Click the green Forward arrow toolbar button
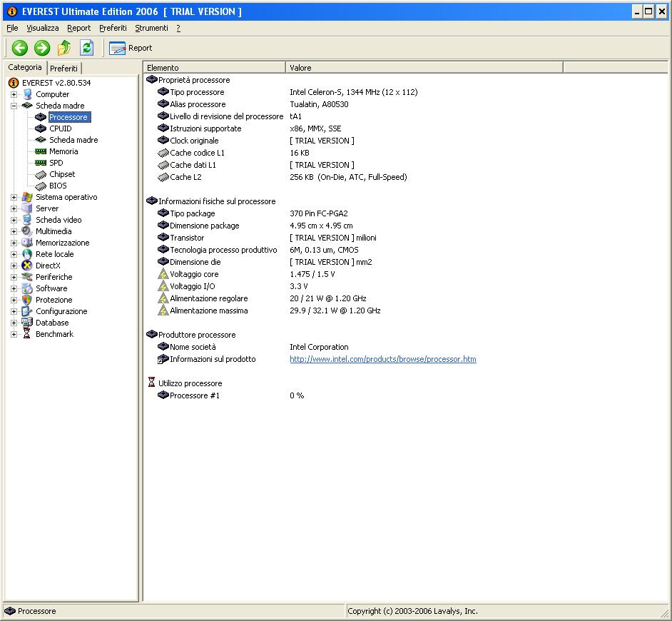The height and width of the screenshot is (621, 672). point(42,48)
